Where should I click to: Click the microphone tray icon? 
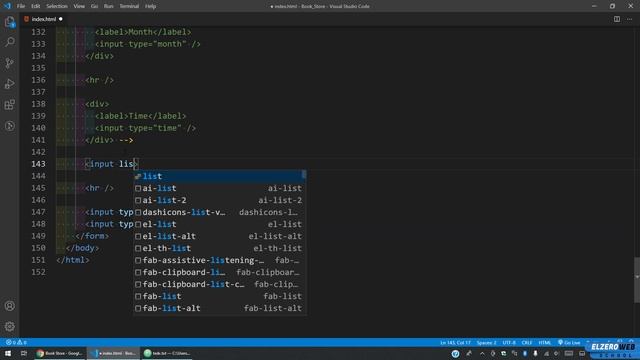click(x=535, y=353)
